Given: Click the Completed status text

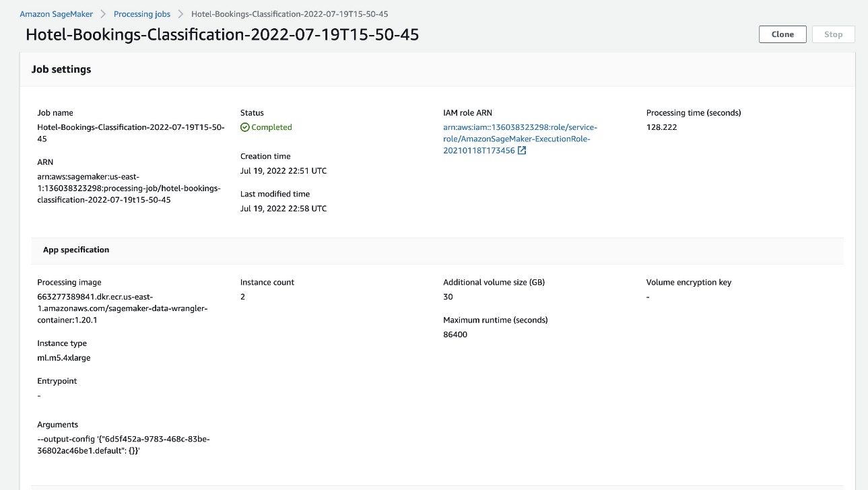Looking at the screenshot, I should (271, 127).
